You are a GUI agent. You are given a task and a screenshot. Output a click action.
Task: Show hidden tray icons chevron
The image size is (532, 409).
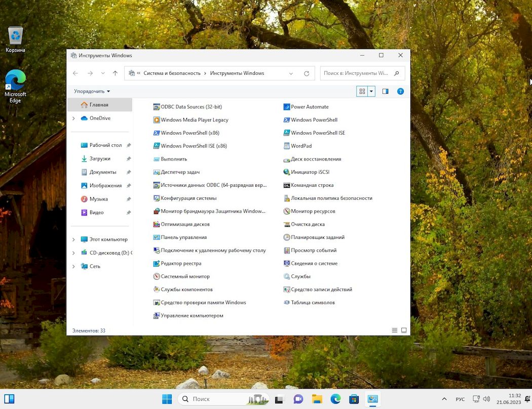444,399
